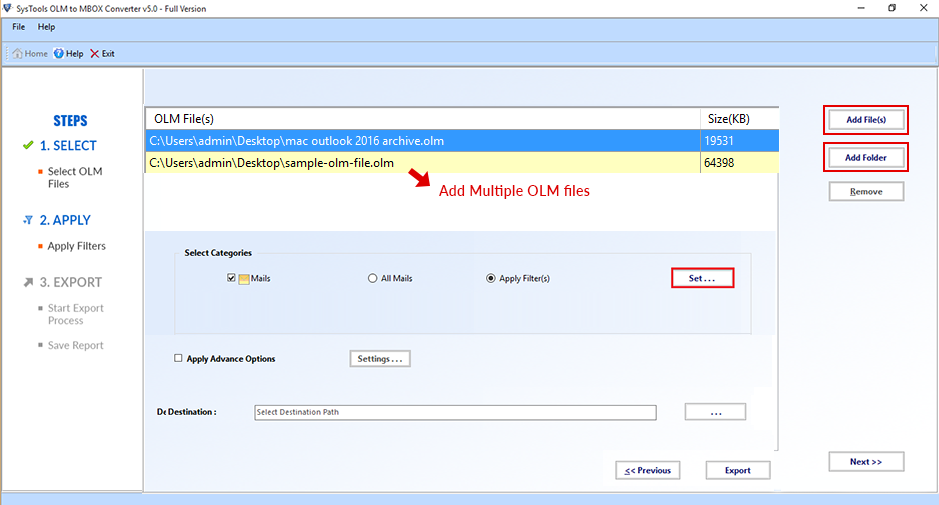Open the File menu
Screen dimensions: 939x505
point(18,27)
